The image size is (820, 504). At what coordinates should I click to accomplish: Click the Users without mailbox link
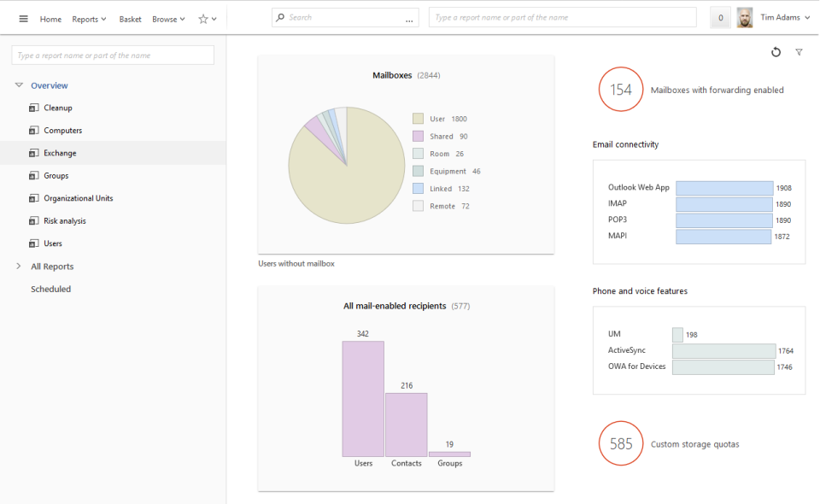pos(298,263)
